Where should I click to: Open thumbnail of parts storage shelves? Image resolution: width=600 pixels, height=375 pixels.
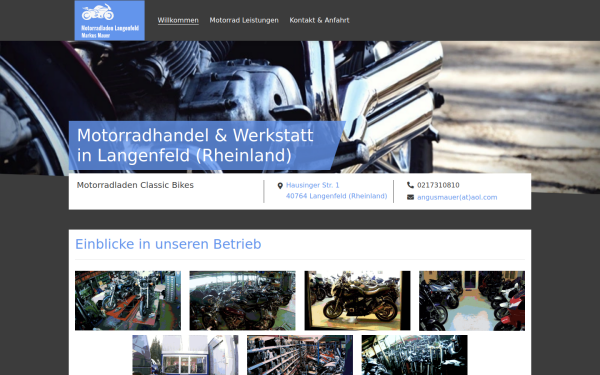[300, 355]
